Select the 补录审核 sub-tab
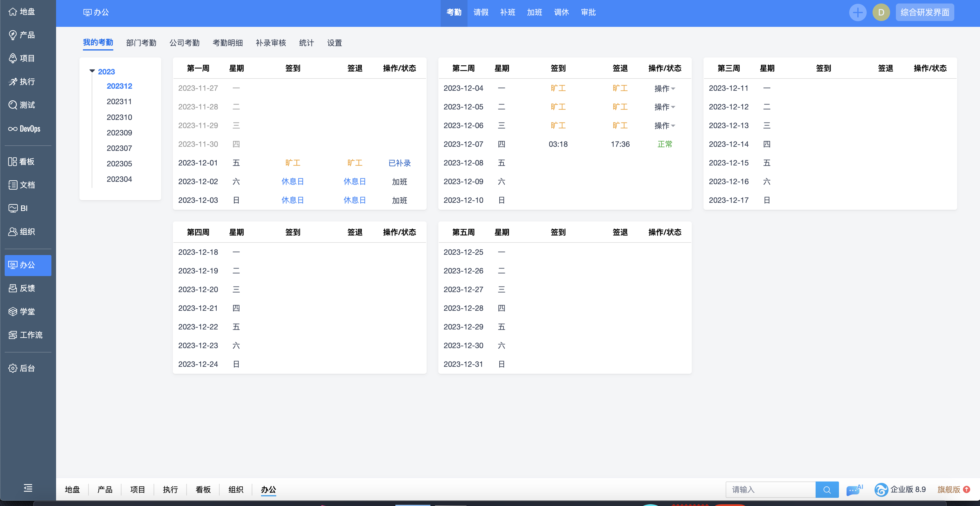The width and height of the screenshot is (980, 506). [x=271, y=43]
